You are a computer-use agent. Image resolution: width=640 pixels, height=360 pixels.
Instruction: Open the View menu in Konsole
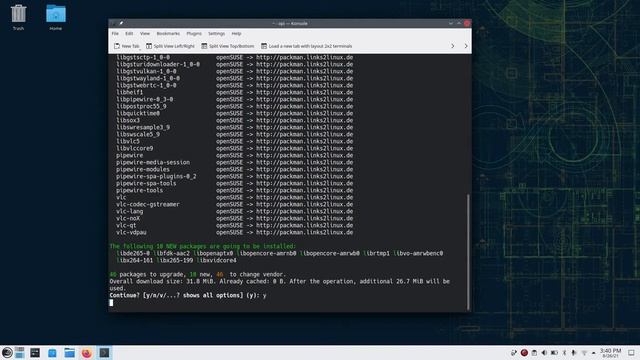pyautogui.click(x=145, y=33)
